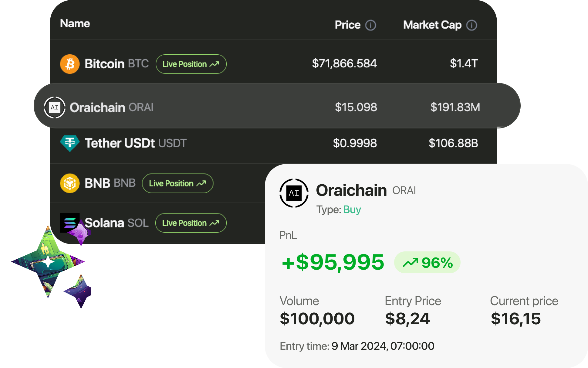Screen dimensions: 588x368
Task: Open Solana's Live Position button
Action: tap(191, 223)
